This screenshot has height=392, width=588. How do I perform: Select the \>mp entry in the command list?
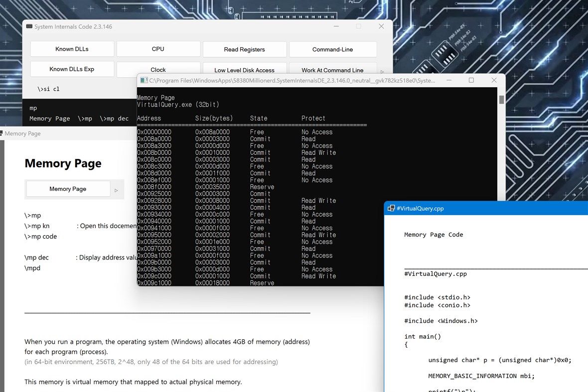pyautogui.click(x=84, y=119)
